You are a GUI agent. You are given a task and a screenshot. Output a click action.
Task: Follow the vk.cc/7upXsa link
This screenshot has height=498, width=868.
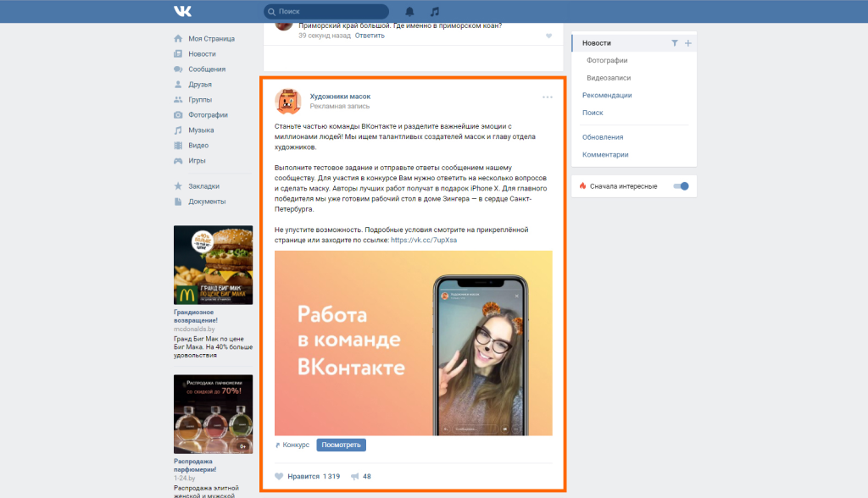424,241
